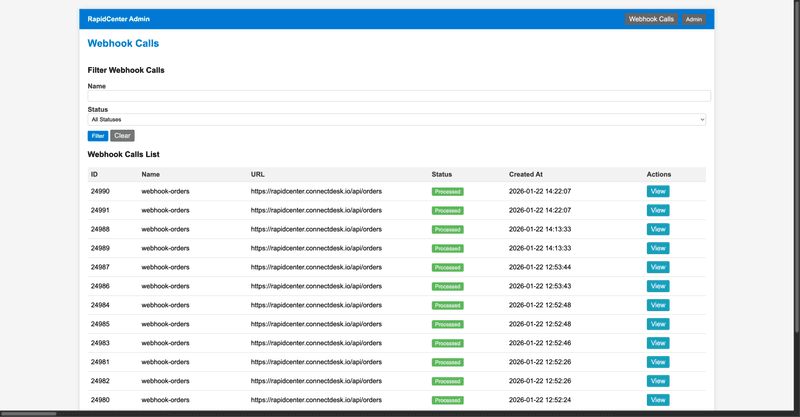View webhook call ID 24990

point(657,191)
